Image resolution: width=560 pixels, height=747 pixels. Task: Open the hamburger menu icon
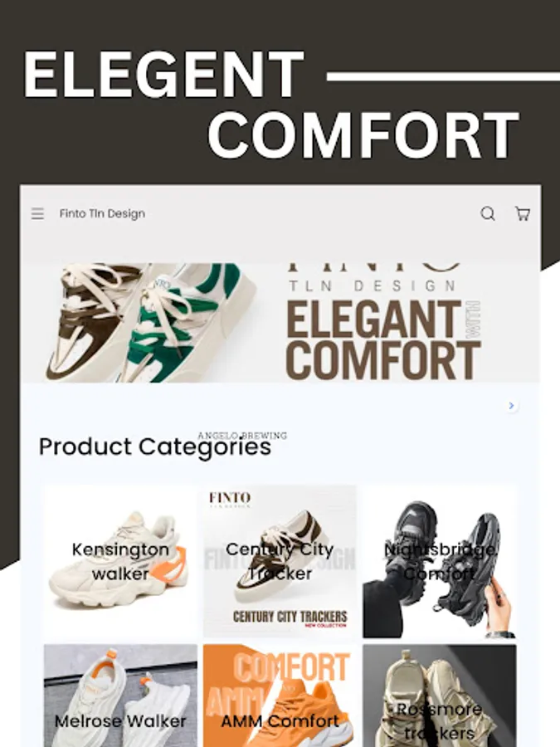click(37, 214)
